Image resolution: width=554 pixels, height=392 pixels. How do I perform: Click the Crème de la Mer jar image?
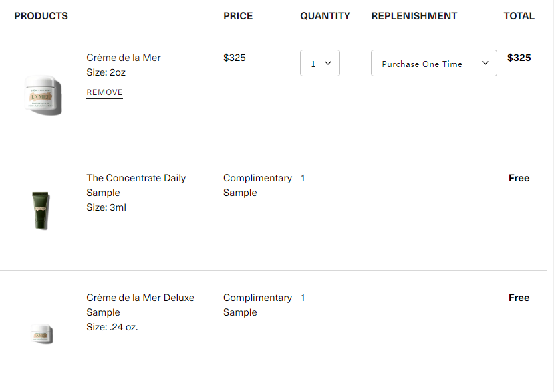(43, 96)
